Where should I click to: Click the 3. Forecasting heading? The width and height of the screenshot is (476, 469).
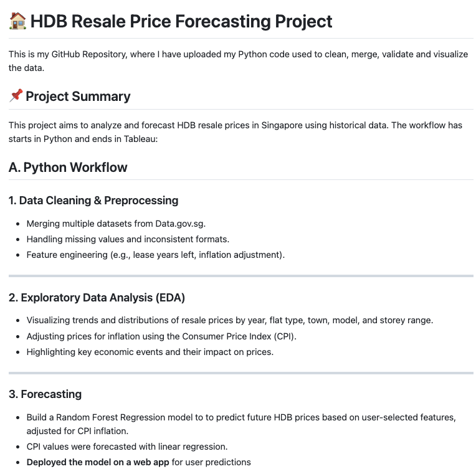(x=45, y=394)
